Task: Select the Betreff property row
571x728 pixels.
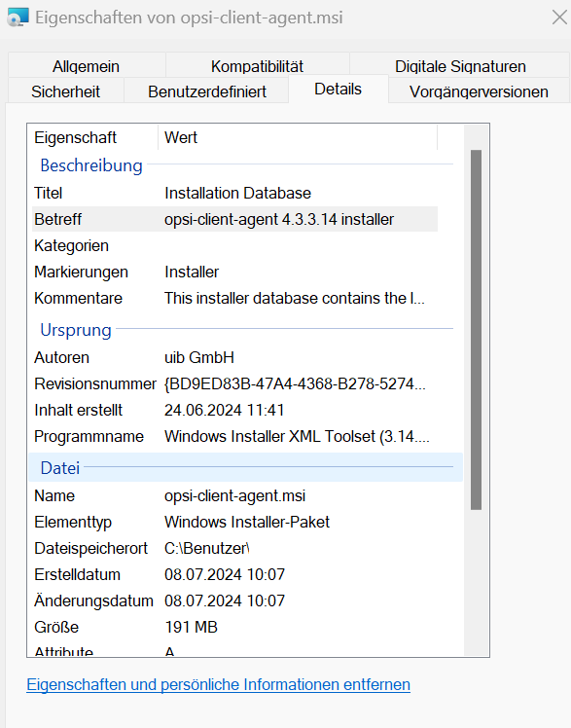Action: 234,219
